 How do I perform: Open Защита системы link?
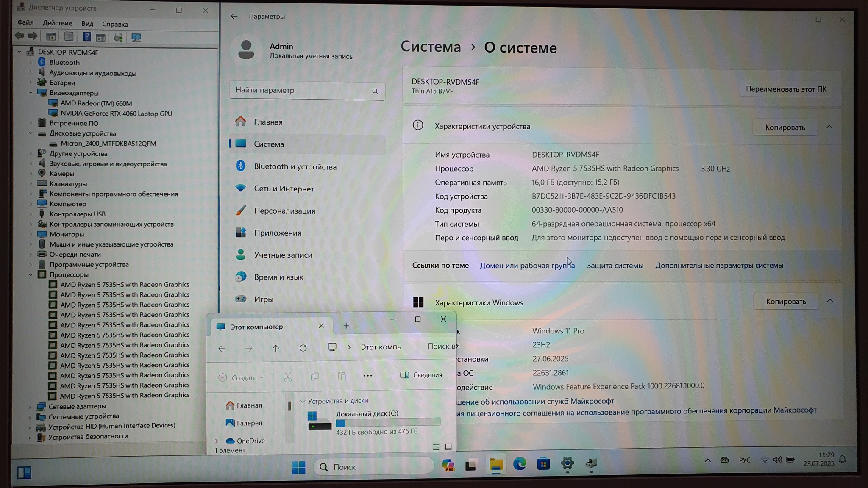tap(615, 266)
